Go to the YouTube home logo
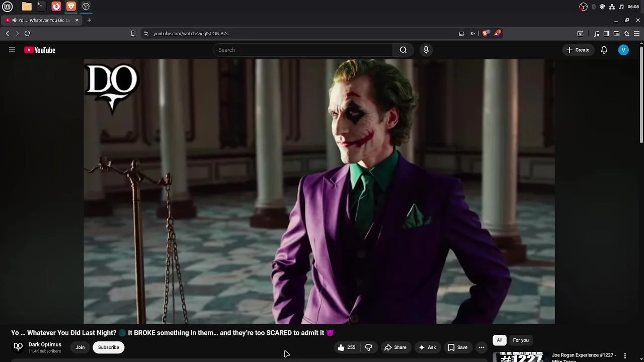The width and height of the screenshot is (644, 362). tap(40, 50)
